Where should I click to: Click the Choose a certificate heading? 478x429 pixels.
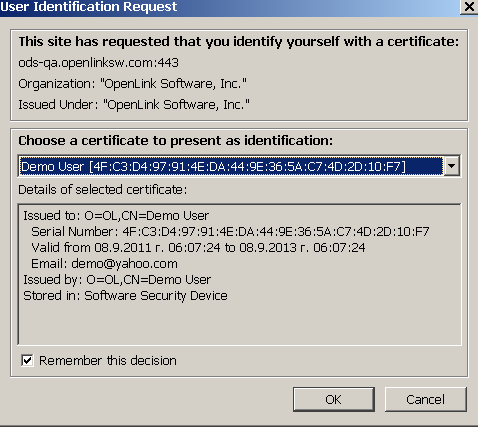[x=176, y=140]
